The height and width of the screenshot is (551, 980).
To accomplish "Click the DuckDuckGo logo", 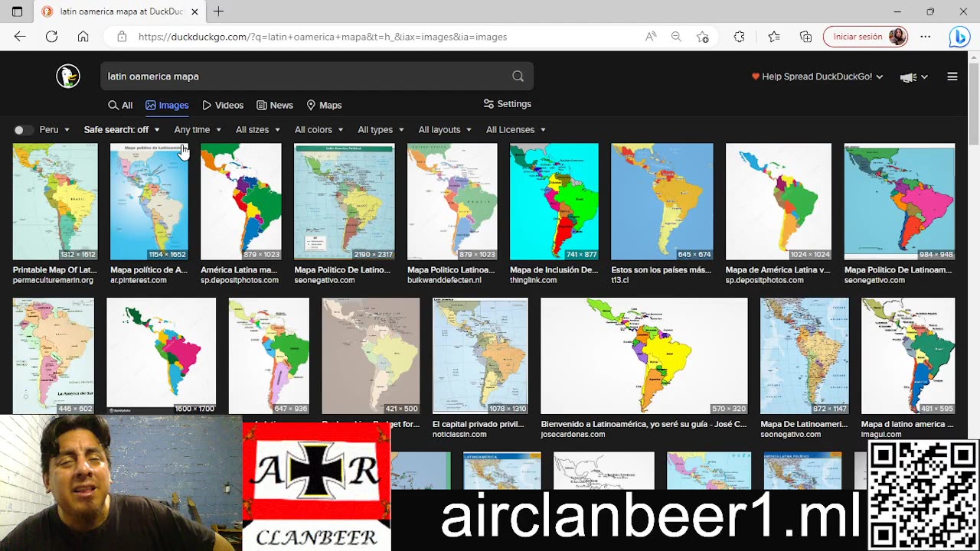I will (68, 76).
